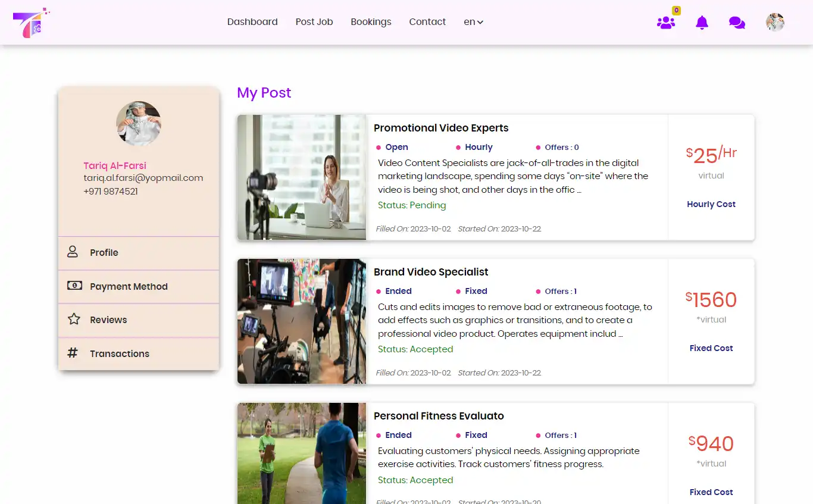Click the Brand Video Specialist post image

coord(301,321)
